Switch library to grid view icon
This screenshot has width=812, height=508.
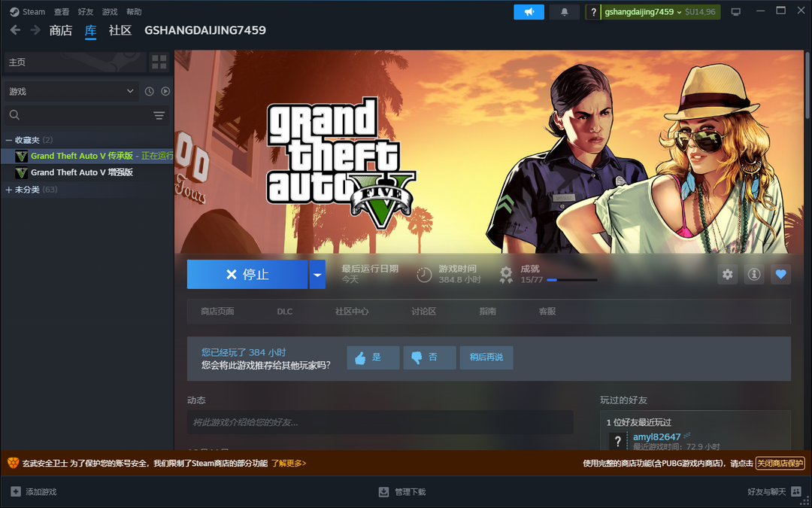pos(159,62)
